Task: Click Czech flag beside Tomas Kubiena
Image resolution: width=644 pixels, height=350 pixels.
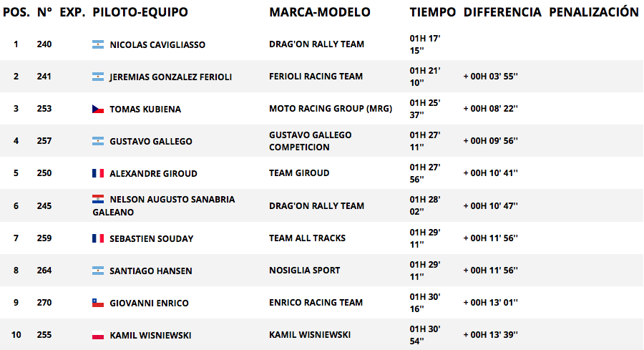Action: [x=98, y=109]
